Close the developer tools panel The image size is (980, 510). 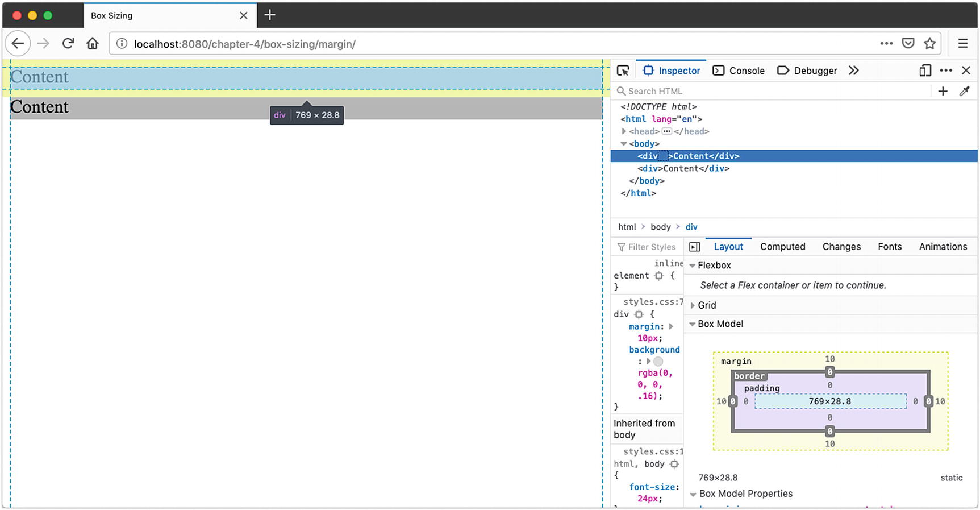tap(966, 71)
